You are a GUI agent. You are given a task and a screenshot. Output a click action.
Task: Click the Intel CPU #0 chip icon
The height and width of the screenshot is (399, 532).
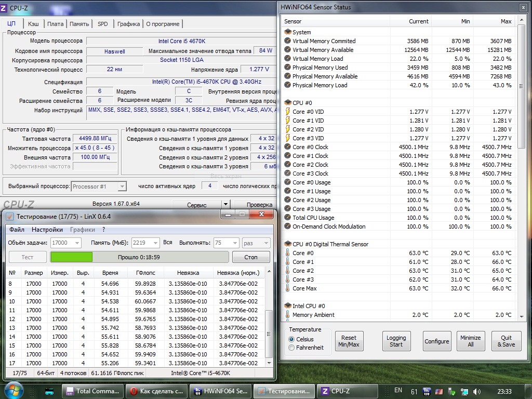point(288,305)
